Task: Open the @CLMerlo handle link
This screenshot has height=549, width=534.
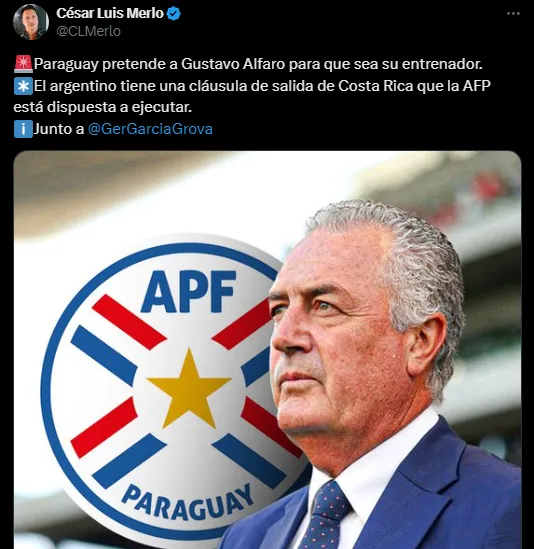Action: coord(88,32)
